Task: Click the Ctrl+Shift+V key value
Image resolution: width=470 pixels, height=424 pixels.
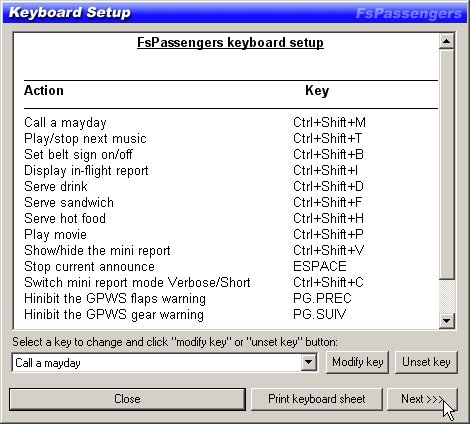Action: (x=328, y=250)
